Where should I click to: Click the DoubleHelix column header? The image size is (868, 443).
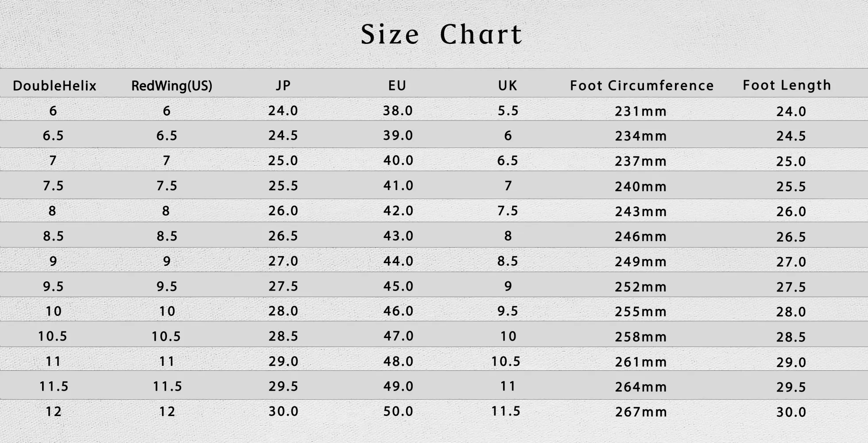click(54, 85)
